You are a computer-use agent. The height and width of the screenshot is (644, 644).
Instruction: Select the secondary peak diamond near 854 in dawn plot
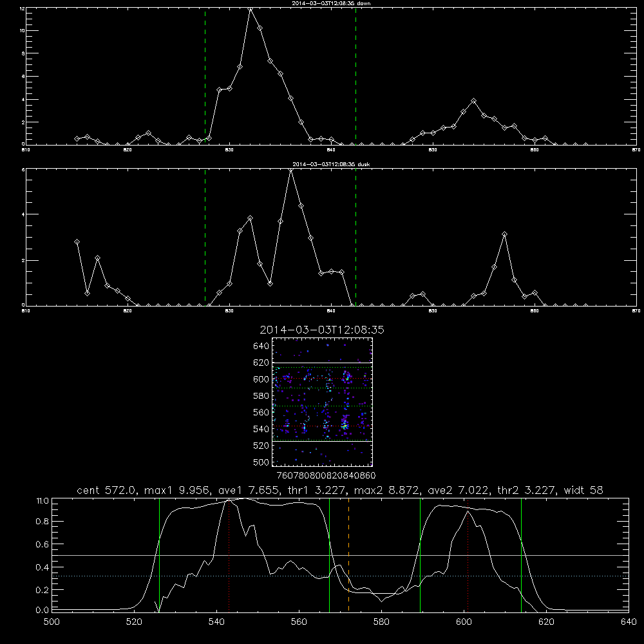point(473,100)
